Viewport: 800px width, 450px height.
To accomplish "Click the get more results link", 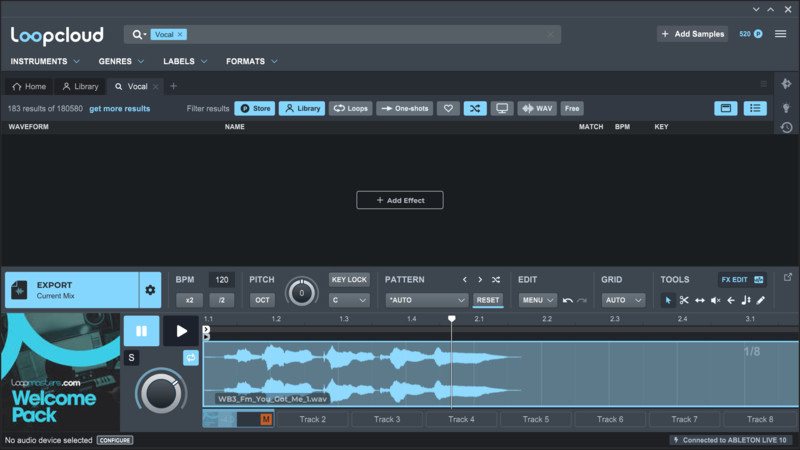I will (x=120, y=108).
